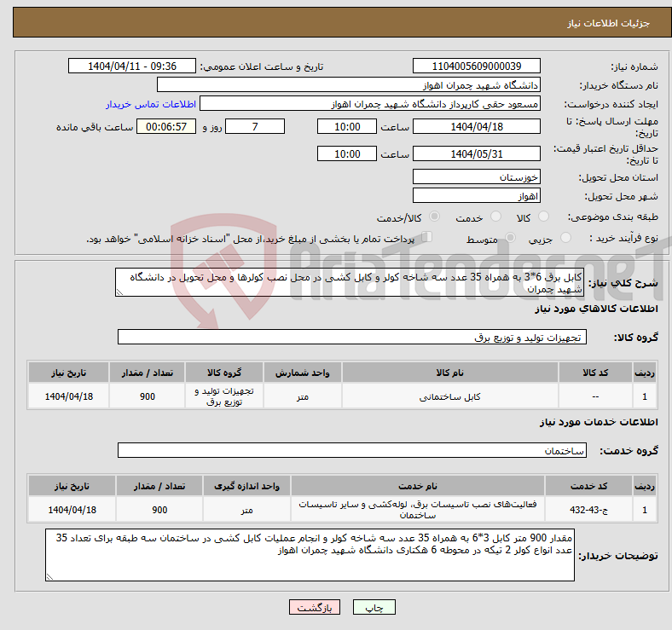Image resolution: width=672 pixels, height=630 pixels.
Task: Click the چاپ (print) button
Action: click(x=374, y=607)
